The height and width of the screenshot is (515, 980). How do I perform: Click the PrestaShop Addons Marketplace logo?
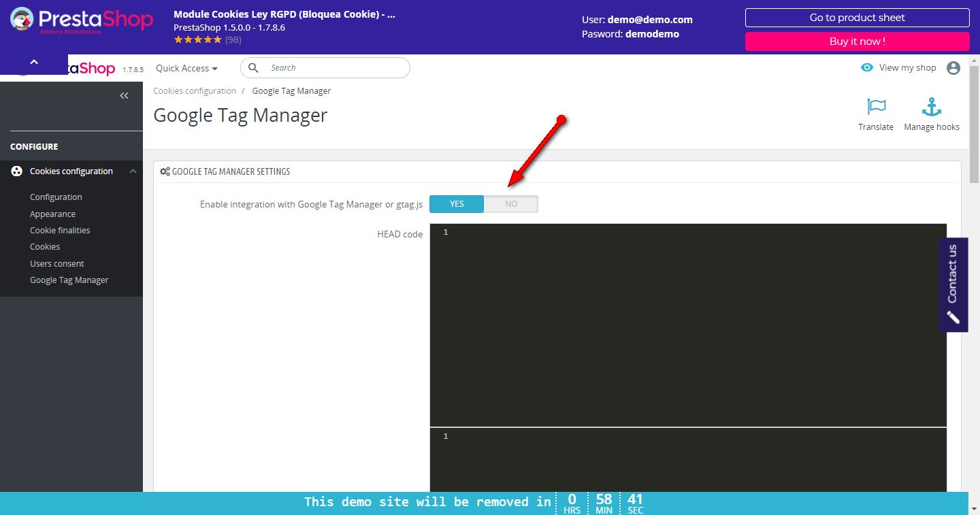82,20
